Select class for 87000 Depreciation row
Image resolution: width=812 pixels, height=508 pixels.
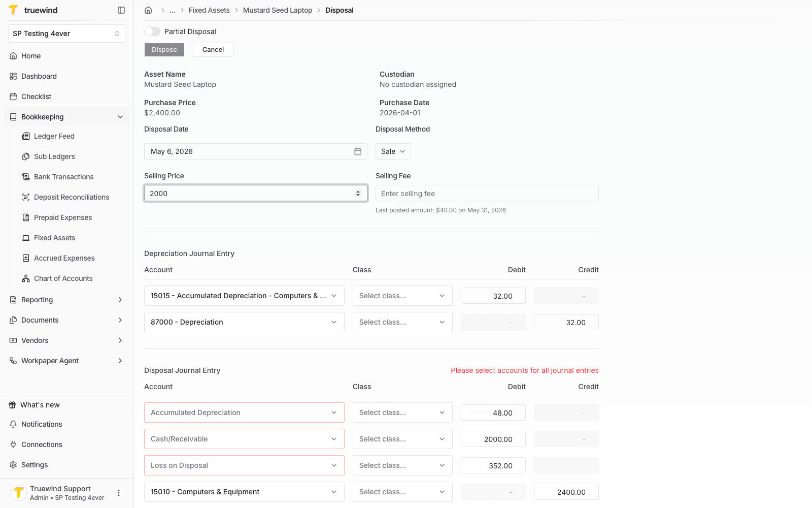[402, 322]
